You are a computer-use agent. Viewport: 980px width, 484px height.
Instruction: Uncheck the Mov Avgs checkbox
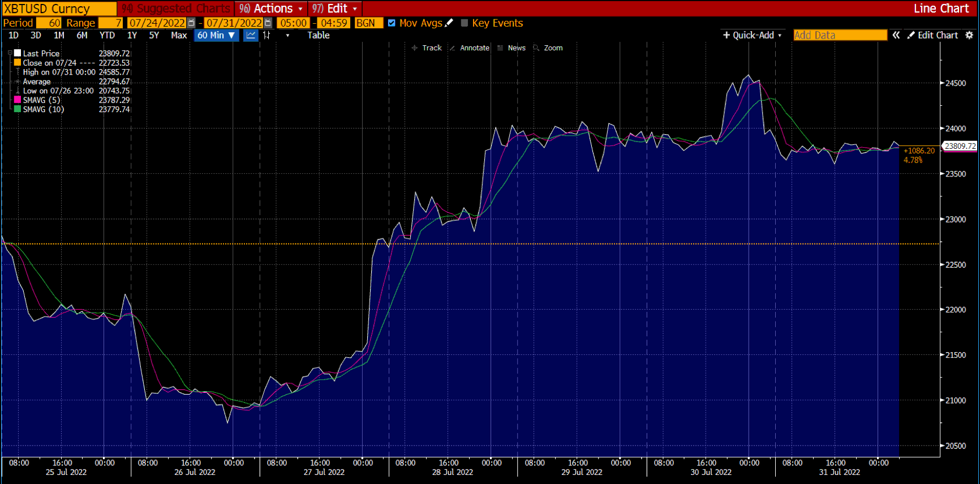coord(392,23)
